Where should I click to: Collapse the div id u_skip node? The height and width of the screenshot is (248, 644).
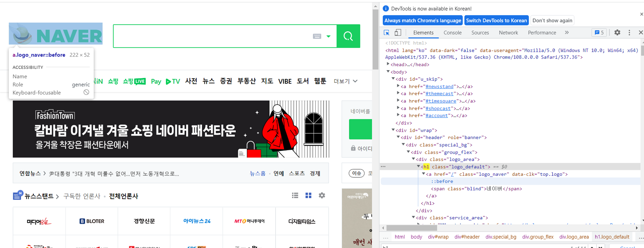click(x=393, y=79)
